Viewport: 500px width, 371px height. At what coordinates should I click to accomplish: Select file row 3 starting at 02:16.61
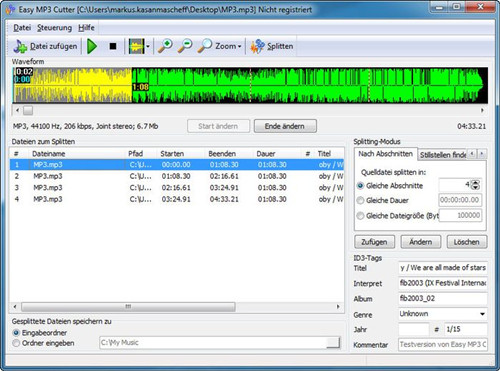177,188
